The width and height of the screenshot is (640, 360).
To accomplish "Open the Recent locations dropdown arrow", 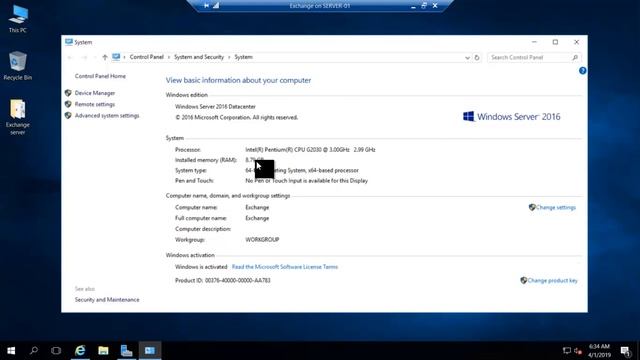I will [x=95, y=58].
